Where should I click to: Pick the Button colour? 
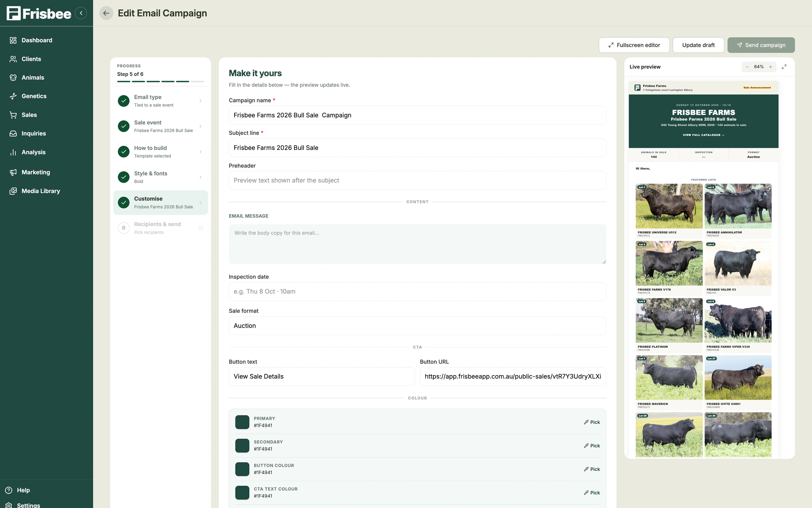click(592, 469)
